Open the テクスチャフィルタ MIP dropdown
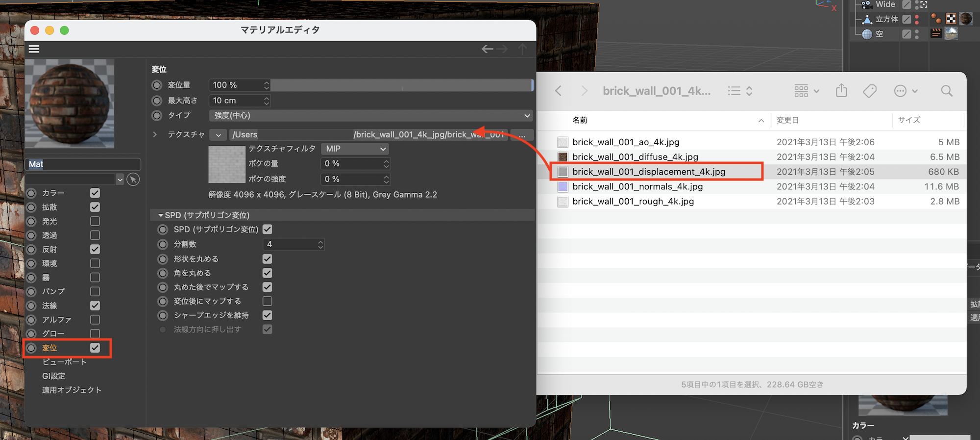980x440 pixels. 355,149
